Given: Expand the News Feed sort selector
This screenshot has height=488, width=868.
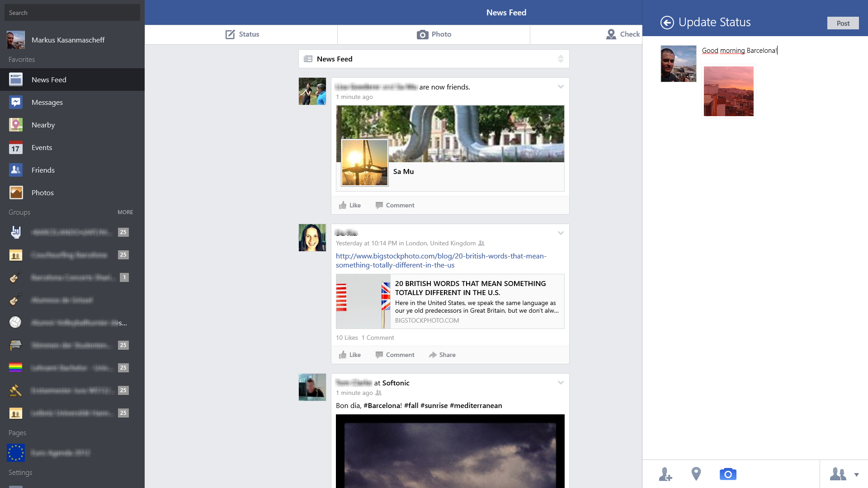Looking at the screenshot, I should 561,58.
